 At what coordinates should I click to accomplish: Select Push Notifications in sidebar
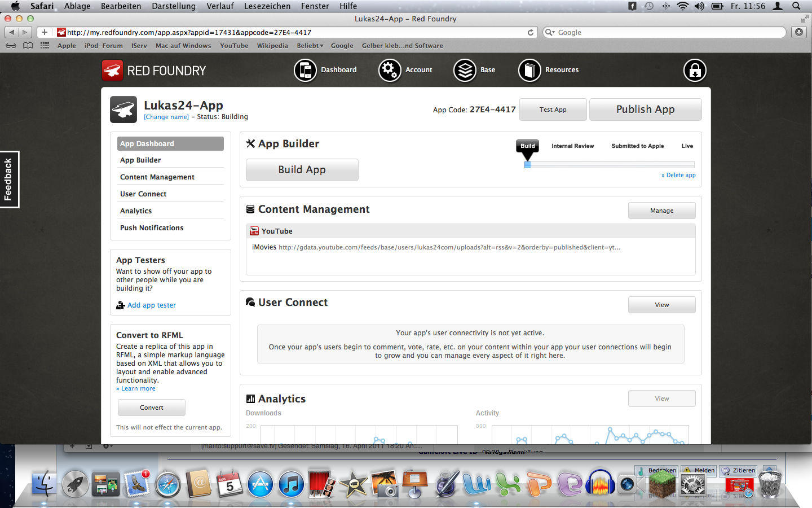click(152, 228)
